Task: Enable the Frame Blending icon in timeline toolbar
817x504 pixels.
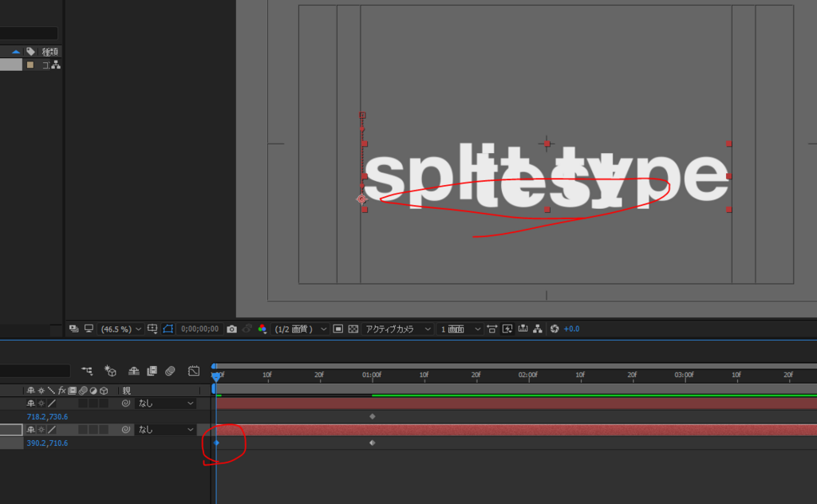Action: pos(152,371)
